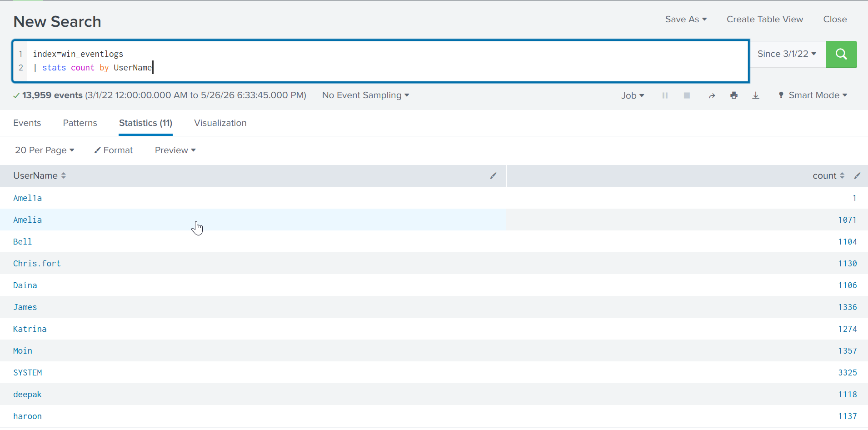The image size is (868, 430).
Task: Click into the search query editor
Action: (381, 61)
